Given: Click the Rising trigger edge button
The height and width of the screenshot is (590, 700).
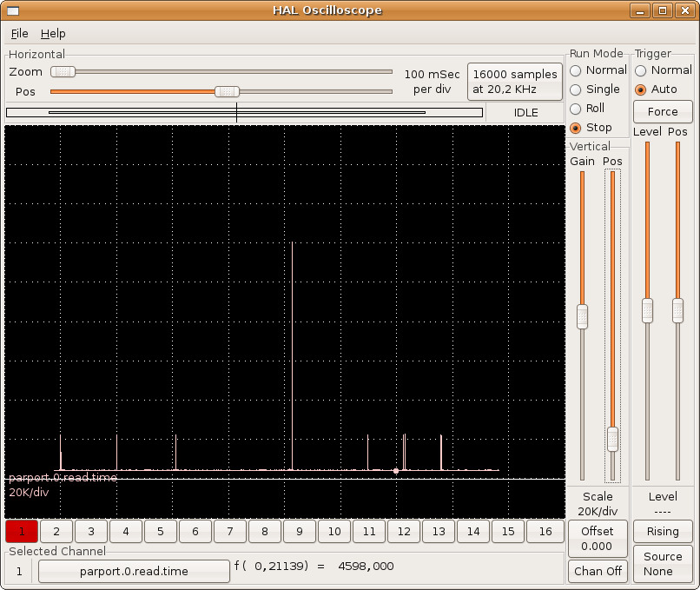Looking at the screenshot, I should point(663,532).
